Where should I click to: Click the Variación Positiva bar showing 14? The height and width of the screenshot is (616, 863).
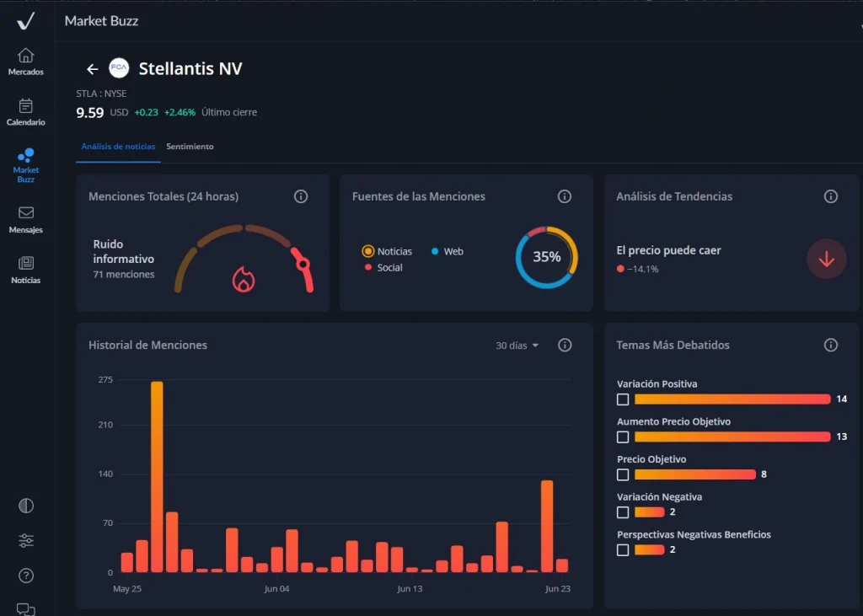coord(732,399)
